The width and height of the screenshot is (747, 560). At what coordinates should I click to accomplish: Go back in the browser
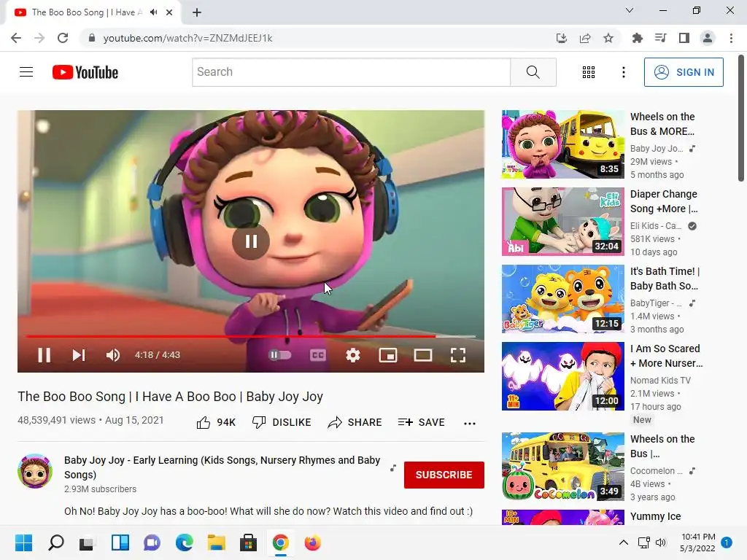(16, 38)
